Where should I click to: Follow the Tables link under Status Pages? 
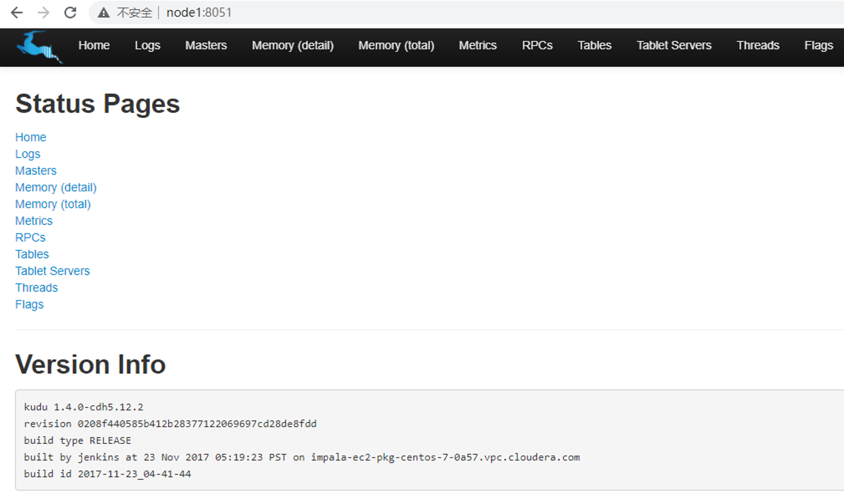point(32,254)
